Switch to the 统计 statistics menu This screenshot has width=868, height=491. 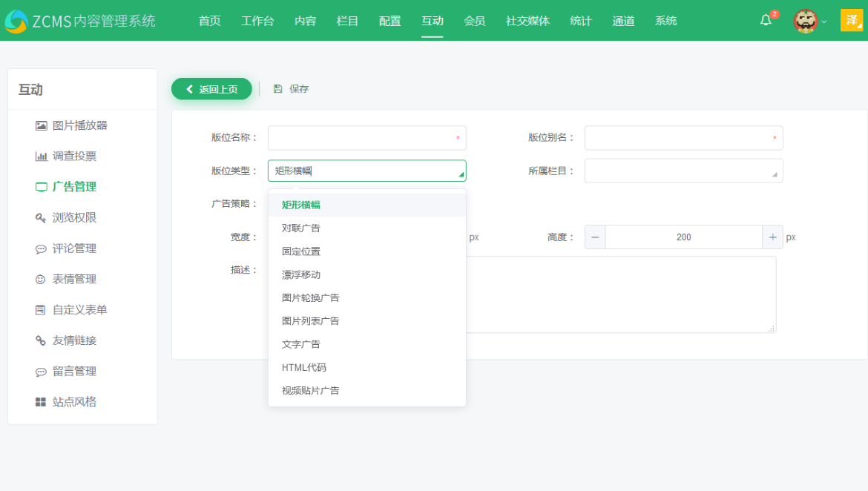(x=581, y=21)
